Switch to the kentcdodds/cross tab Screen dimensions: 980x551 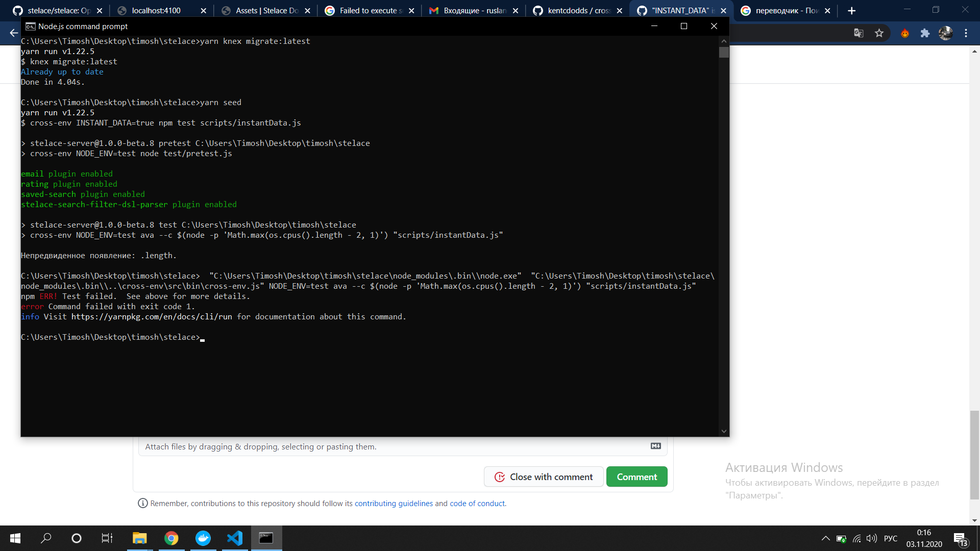577,10
